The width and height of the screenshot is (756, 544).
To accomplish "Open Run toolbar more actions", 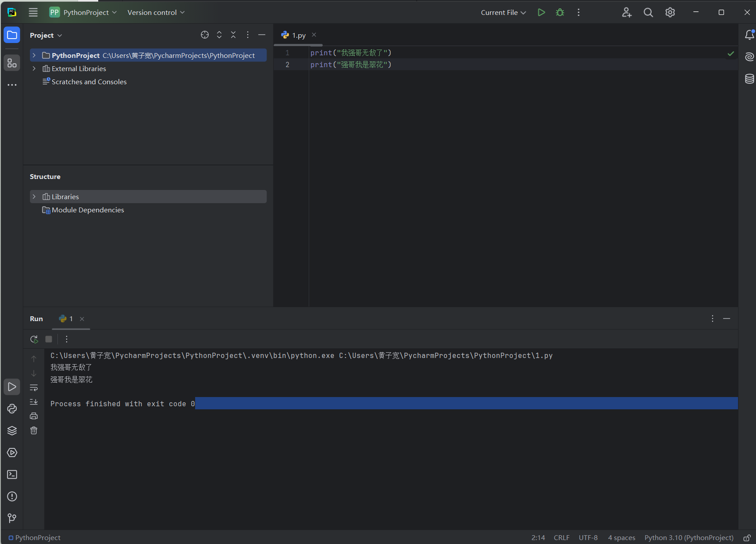I will [67, 339].
